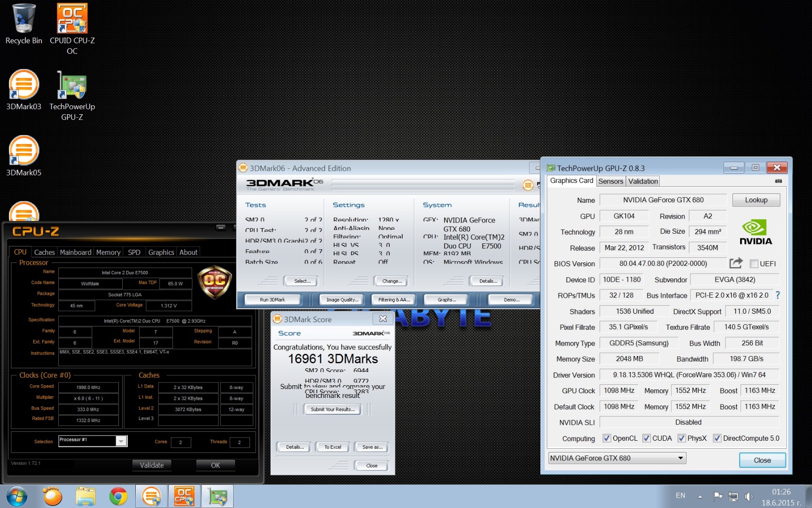Click the GPU name field in GPU-Z
This screenshot has height=508, width=812.
pos(663,200)
